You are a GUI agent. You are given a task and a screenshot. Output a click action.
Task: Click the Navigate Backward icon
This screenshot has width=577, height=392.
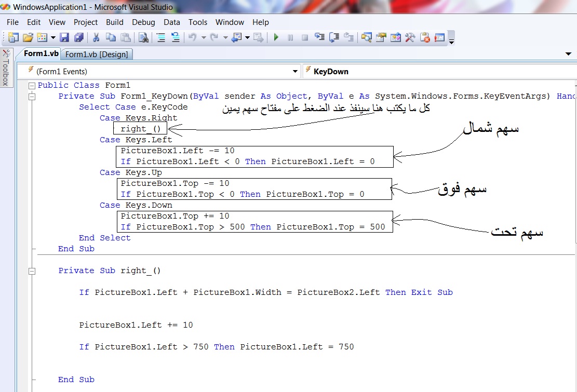pos(236,37)
